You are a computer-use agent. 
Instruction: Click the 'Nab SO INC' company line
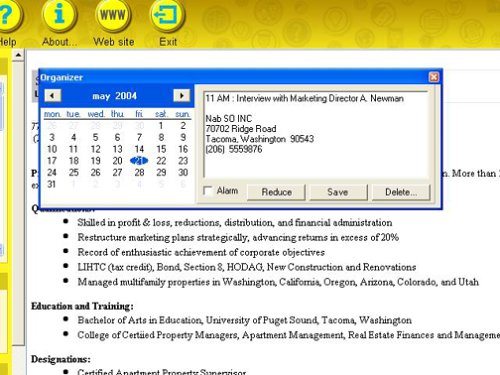229,119
